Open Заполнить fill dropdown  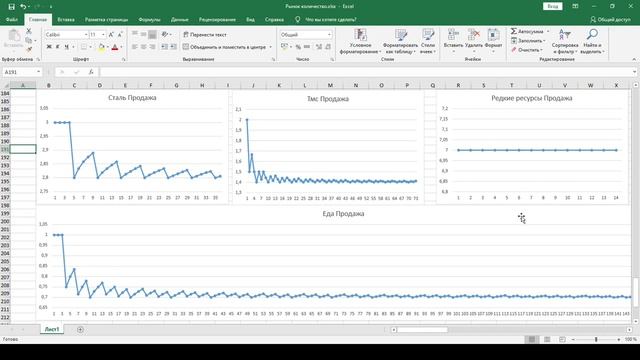pyautogui.click(x=528, y=40)
